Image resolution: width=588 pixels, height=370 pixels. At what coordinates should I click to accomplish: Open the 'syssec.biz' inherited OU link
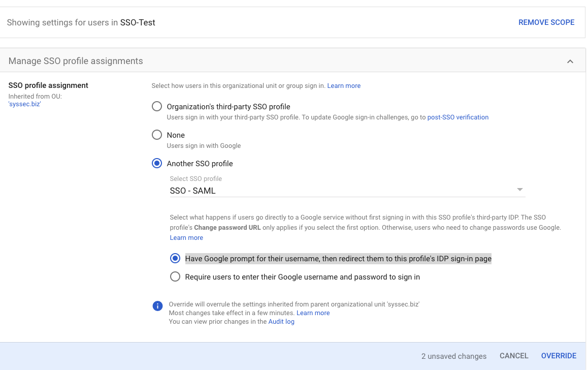point(24,104)
